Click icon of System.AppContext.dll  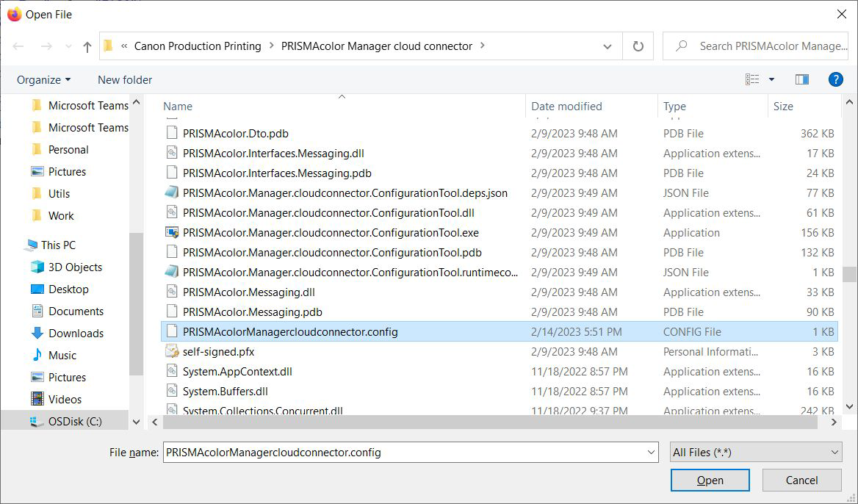[x=172, y=371]
